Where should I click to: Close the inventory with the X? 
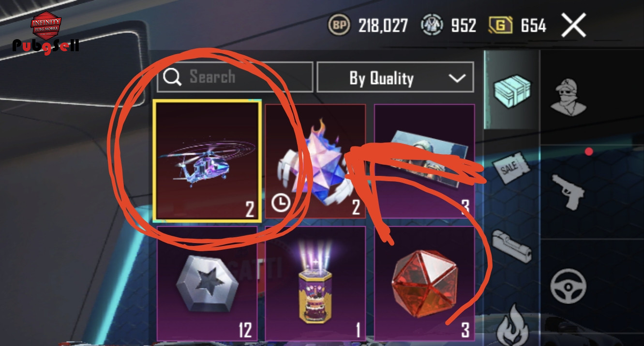[x=573, y=25]
